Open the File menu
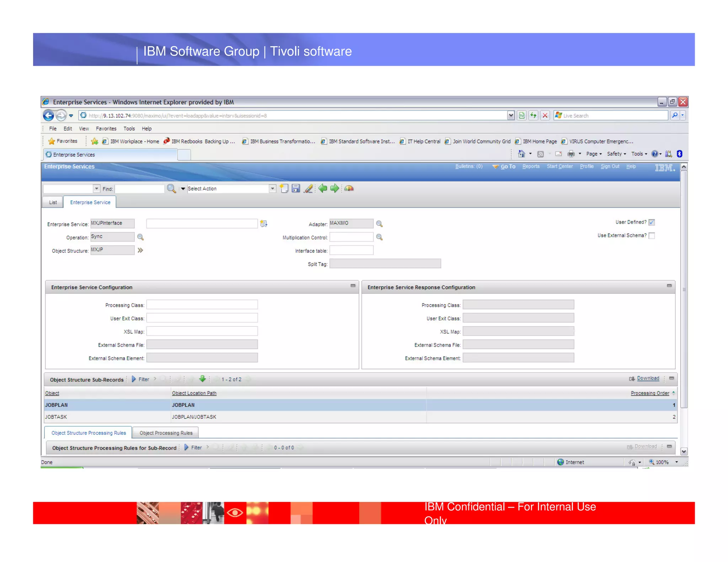Image resolution: width=728 pixels, height=562 pixels. coord(53,129)
